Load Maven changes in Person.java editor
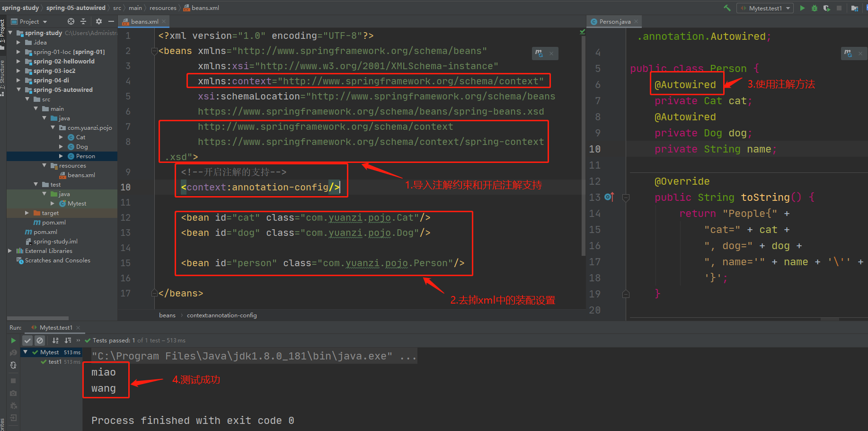868x431 pixels. click(x=848, y=54)
